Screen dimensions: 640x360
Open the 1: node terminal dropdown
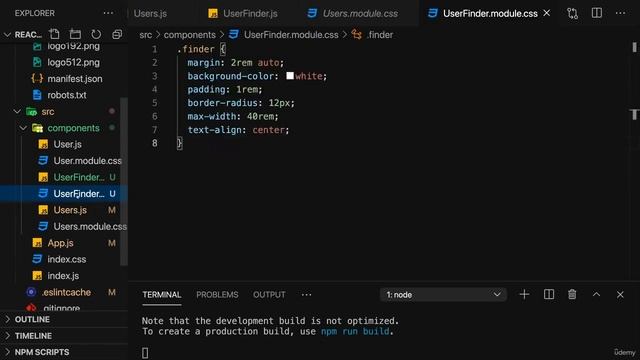(x=443, y=295)
